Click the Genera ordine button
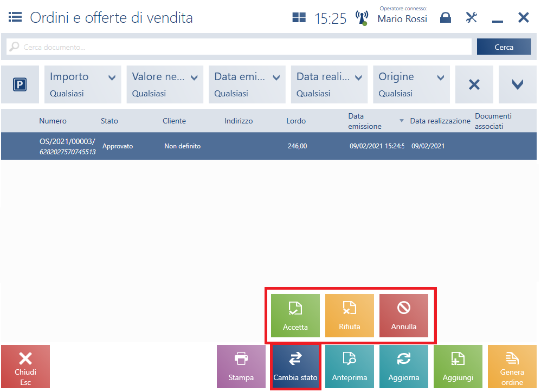This screenshot has height=392, width=541. tap(512, 367)
